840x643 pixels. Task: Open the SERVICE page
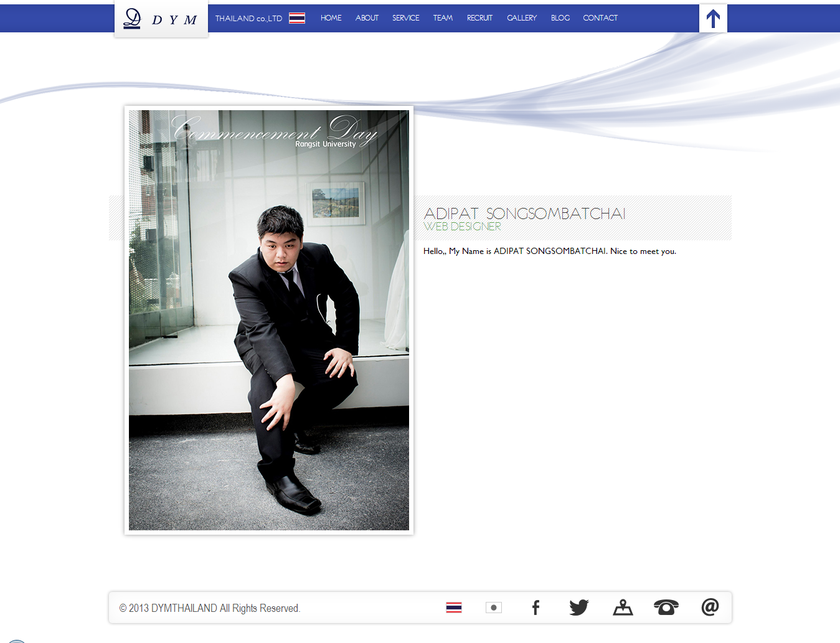tap(405, 18)
